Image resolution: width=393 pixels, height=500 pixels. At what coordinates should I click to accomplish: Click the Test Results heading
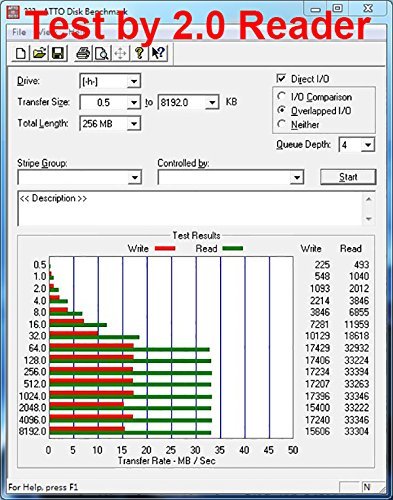tap(196, 236)
